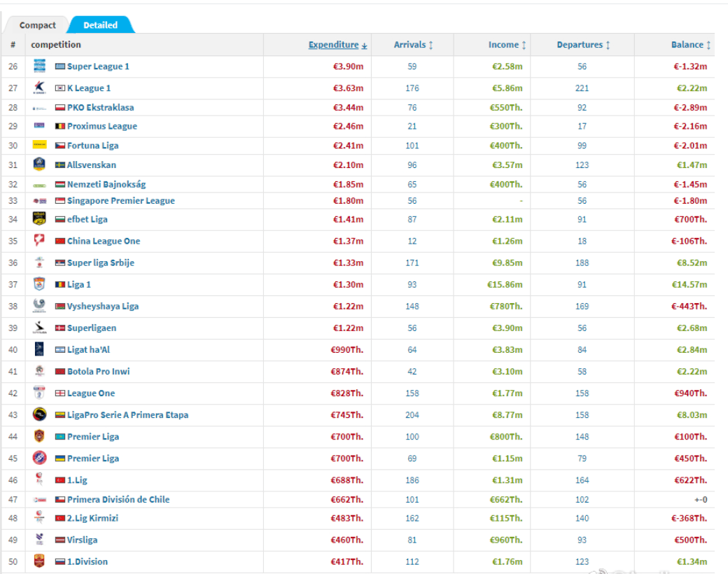Open the China League One link
This screenshot has width=728, height=574.
coord(104,241)
